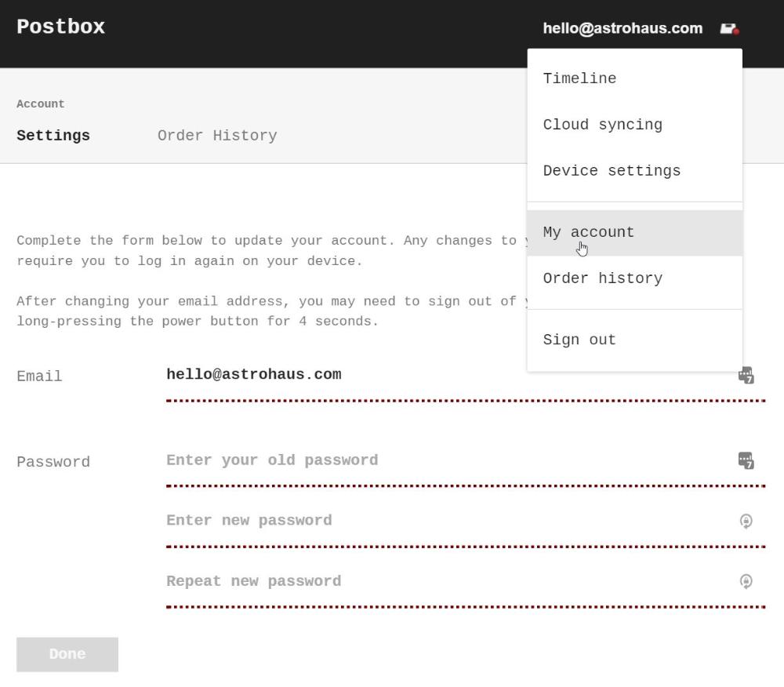This screenshot has height=687, width=784.
Task: Choose My account in dropdown
Action: (x=634, y=232)
